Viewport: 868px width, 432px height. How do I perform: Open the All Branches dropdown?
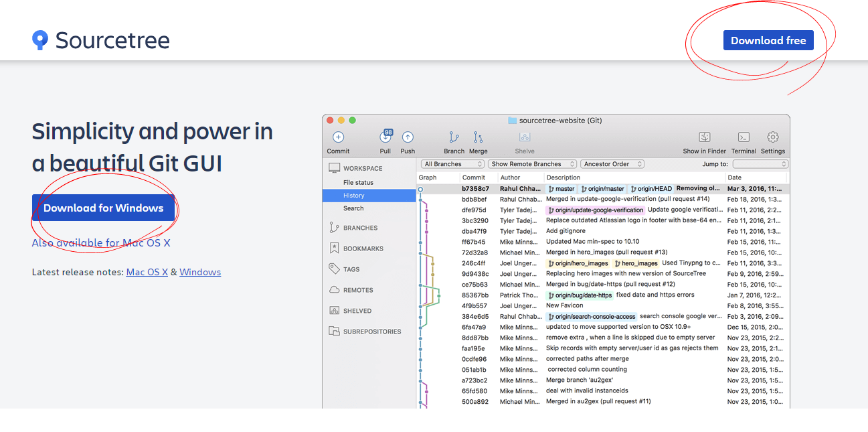coord(453,164)
